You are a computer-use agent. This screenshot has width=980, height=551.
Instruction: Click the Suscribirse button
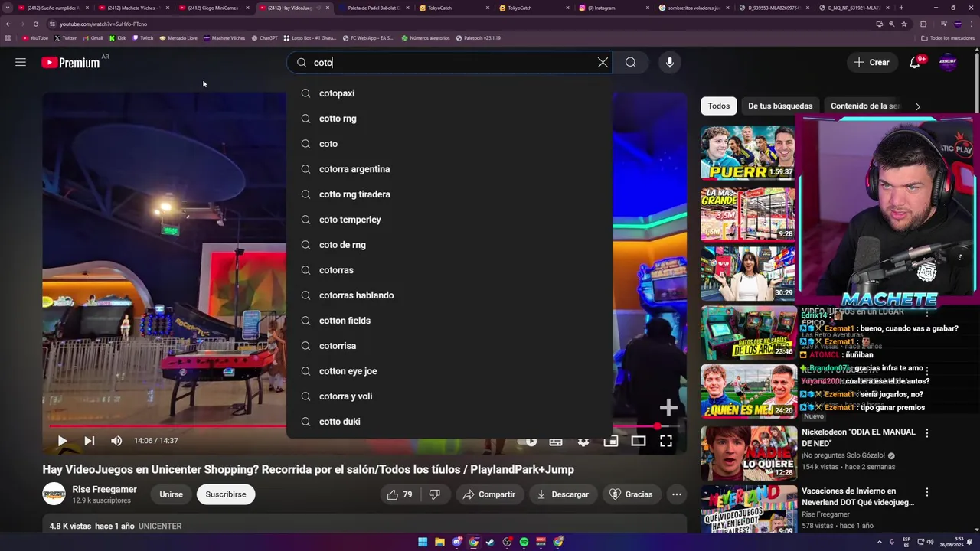pyautogui.click(x=226, y=494)
